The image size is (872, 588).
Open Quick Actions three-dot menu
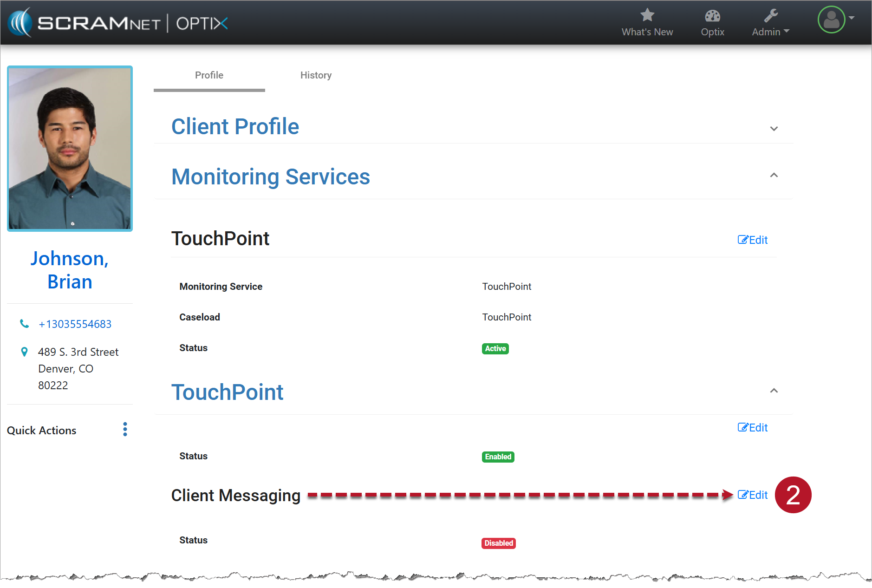pos(125,429)
